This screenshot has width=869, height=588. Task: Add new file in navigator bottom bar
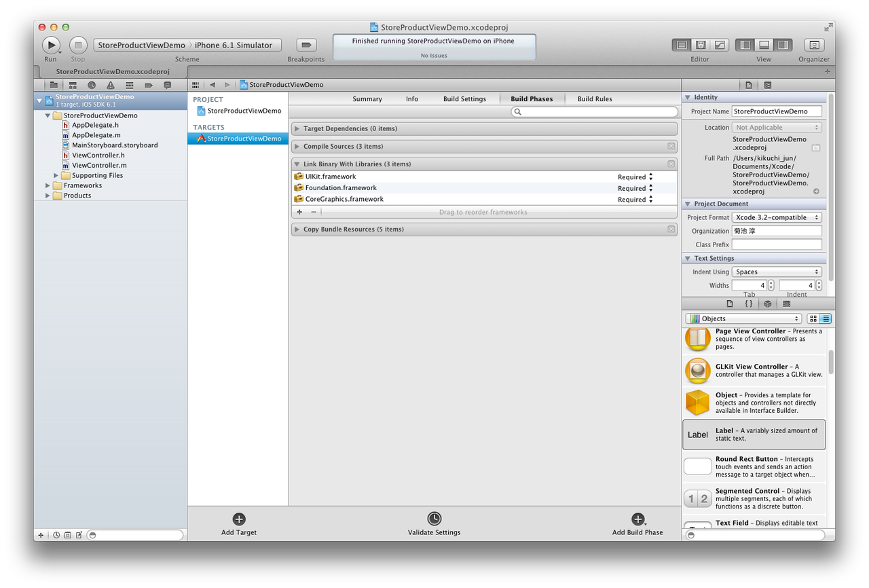(41, 535)
